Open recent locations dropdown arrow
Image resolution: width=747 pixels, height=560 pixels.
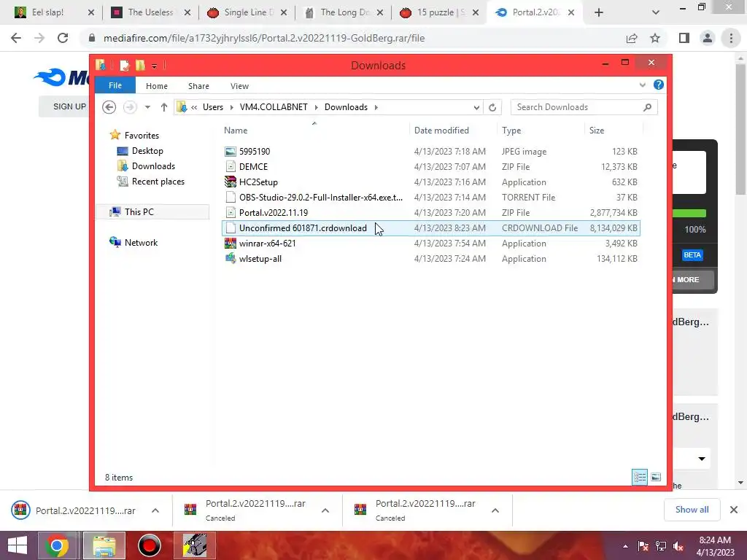[147, 107]
